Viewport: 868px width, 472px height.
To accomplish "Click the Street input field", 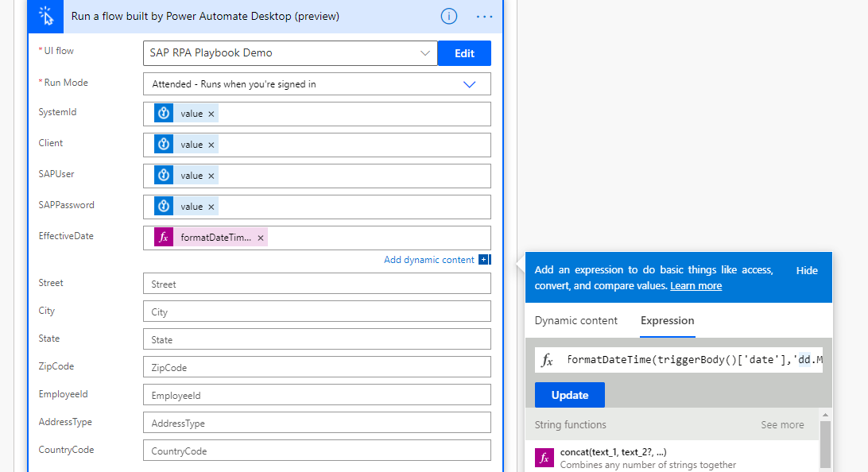I will (x=316, y=283).
